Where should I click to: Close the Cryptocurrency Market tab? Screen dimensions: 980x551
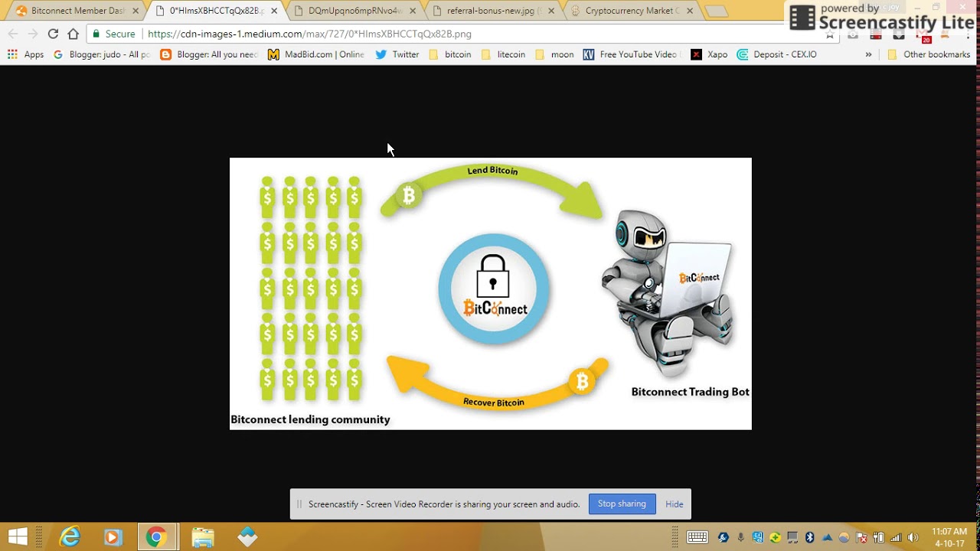point(690,11)
